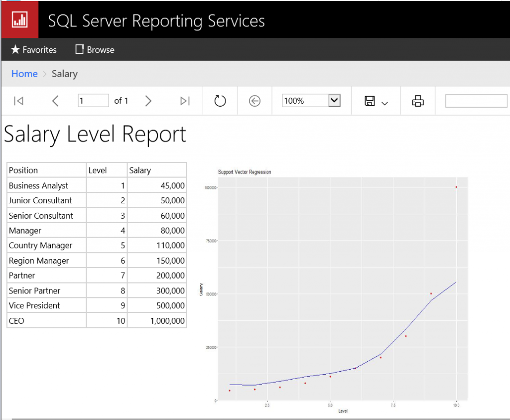
Task: Click the Level x-axis label on the chart
Action: tap(343, 411)
